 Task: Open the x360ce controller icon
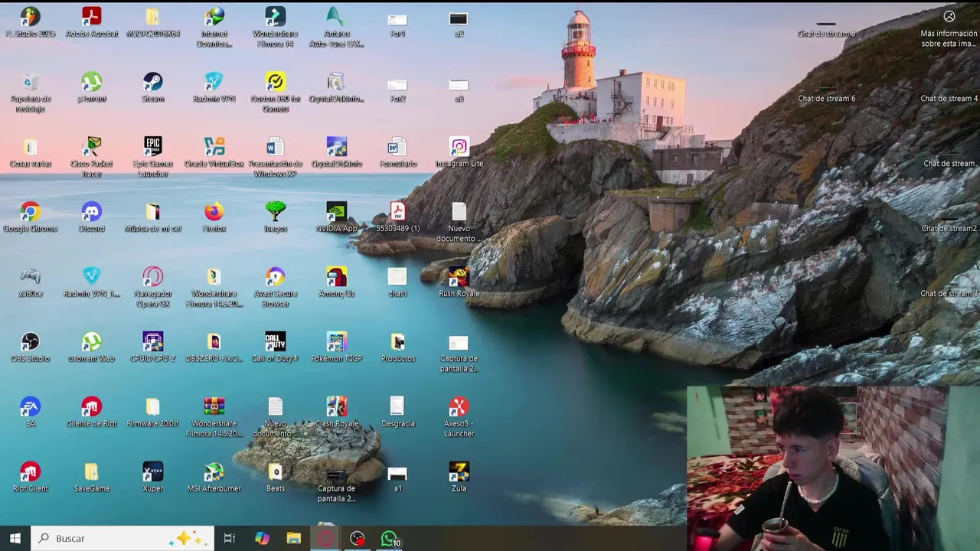tap(31, 282)
